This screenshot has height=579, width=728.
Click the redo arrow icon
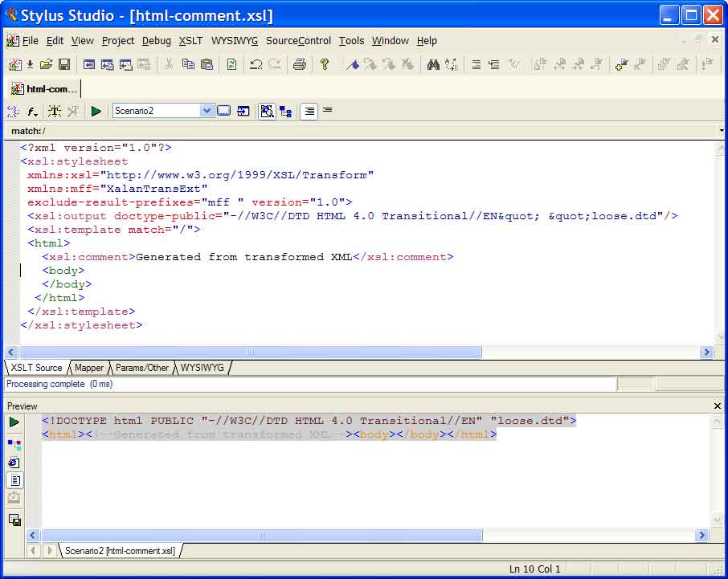(x=274, y=64)
